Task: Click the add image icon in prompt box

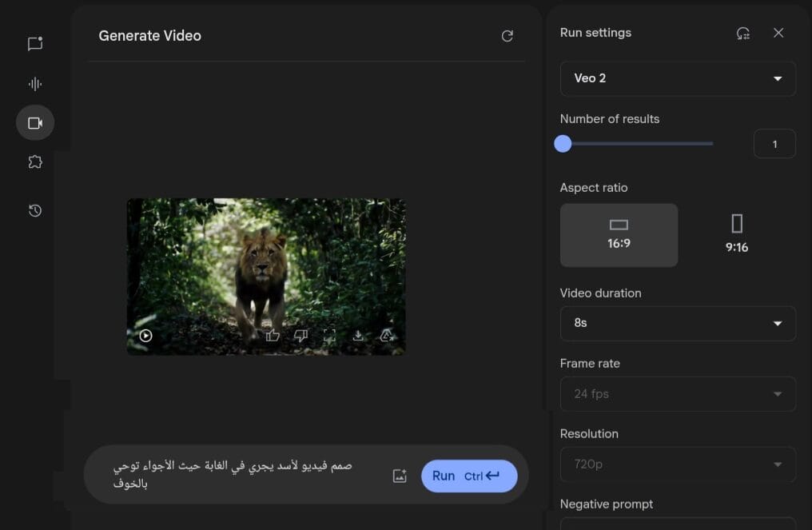Action: pyautogui.click(x=400, y=476)
